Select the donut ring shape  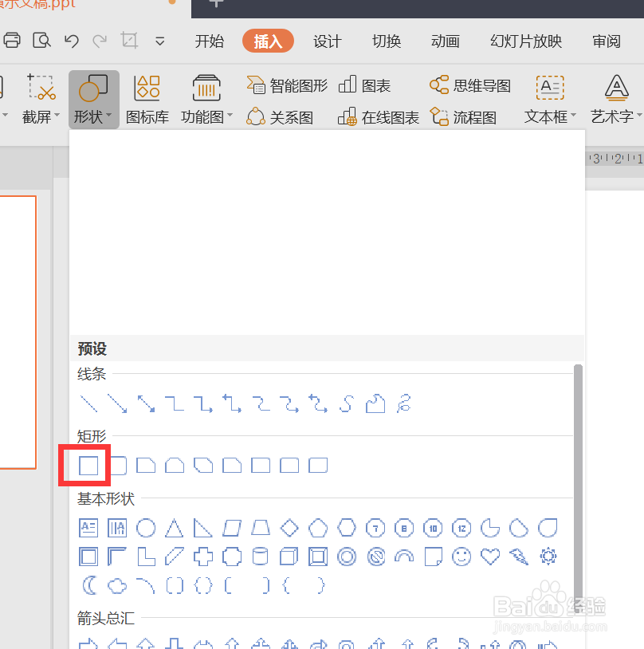(x=347, y=557)
